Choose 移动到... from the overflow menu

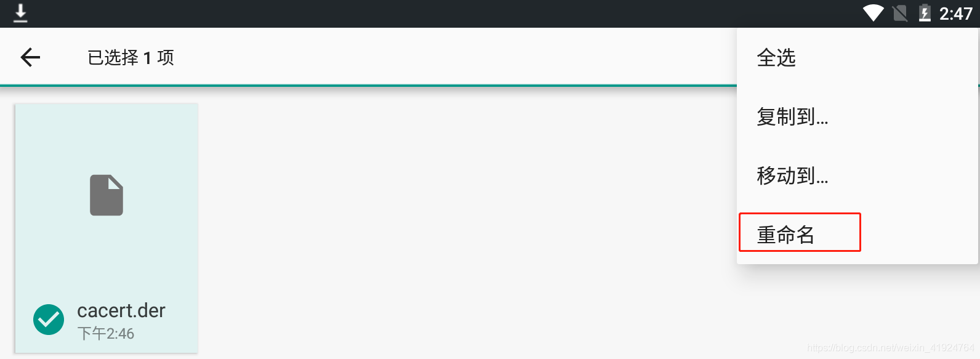pyautogui.click(x=857, y=175)
